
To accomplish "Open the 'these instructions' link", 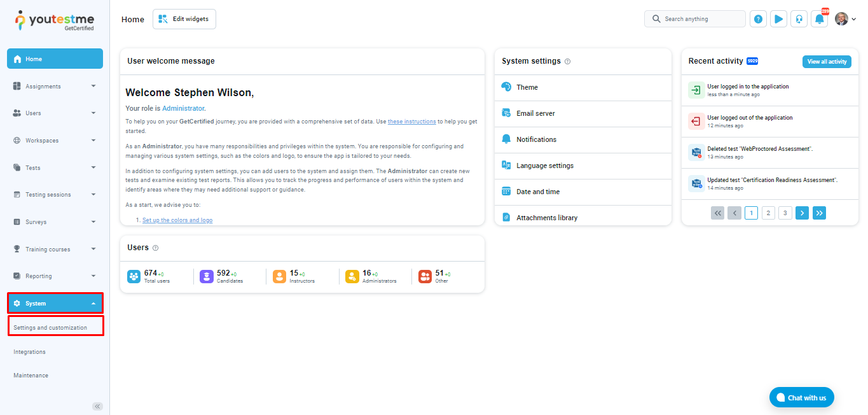I will point(411,122).
